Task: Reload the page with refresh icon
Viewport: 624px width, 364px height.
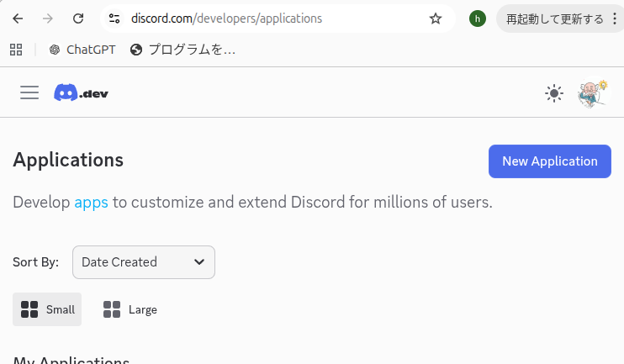Action: tap(78, 18)
